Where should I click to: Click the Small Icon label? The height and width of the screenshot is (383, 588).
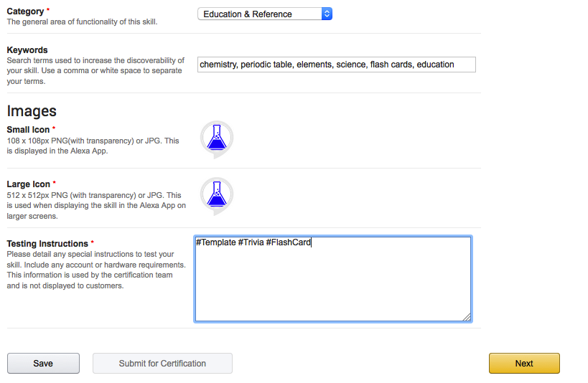click(29, 130)
